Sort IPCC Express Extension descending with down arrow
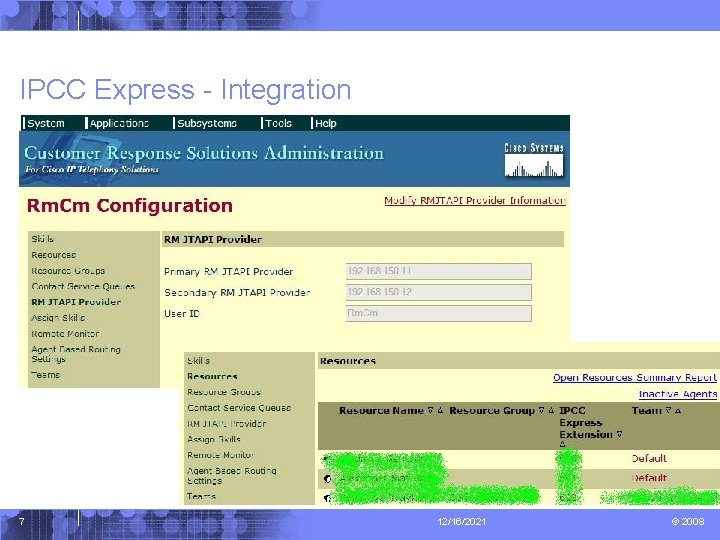Screen dimensions: 720x540 click(619, 434)
